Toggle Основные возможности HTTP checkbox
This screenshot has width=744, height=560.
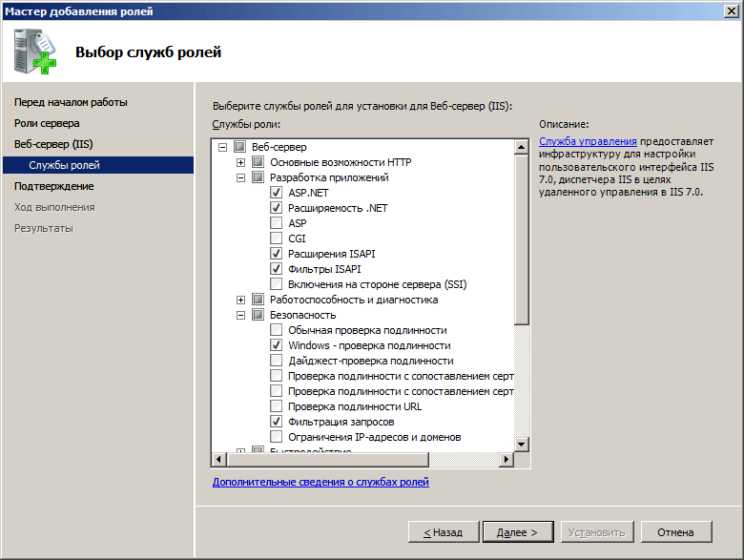pos(258,162)
